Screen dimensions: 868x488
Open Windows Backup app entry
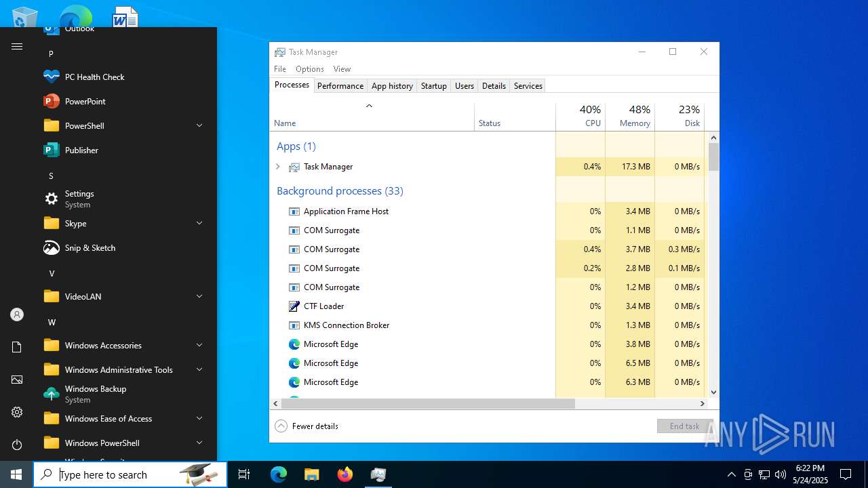click(x=123, y=394)
